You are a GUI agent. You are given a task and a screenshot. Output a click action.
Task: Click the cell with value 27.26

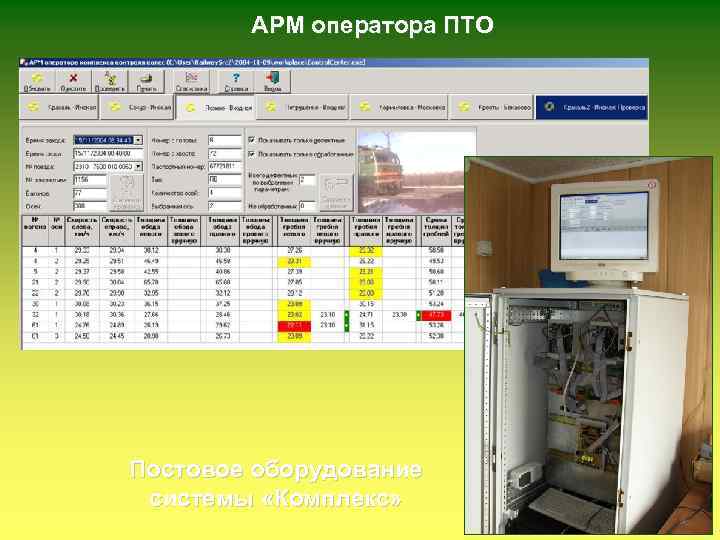tap(294, 250)
